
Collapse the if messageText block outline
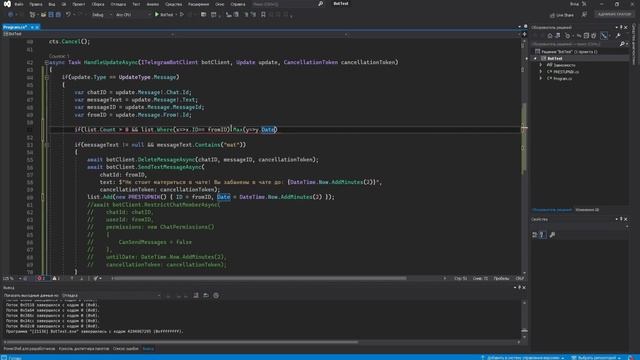coord(47,145)
